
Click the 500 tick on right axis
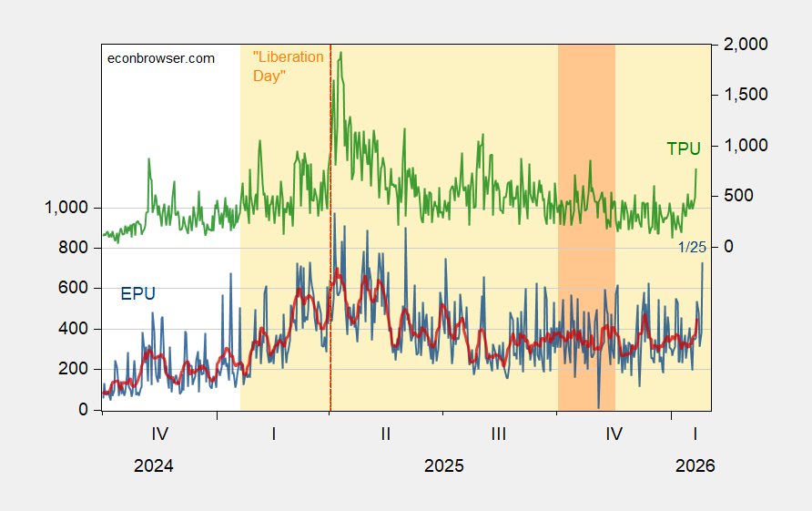[x=739, y=196]
